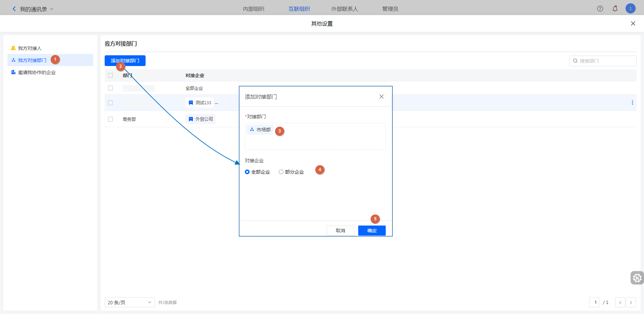Viewport: 644px width, 314px height.
Task: Go to the next page arrow
Action: click(x=631, y=302)
